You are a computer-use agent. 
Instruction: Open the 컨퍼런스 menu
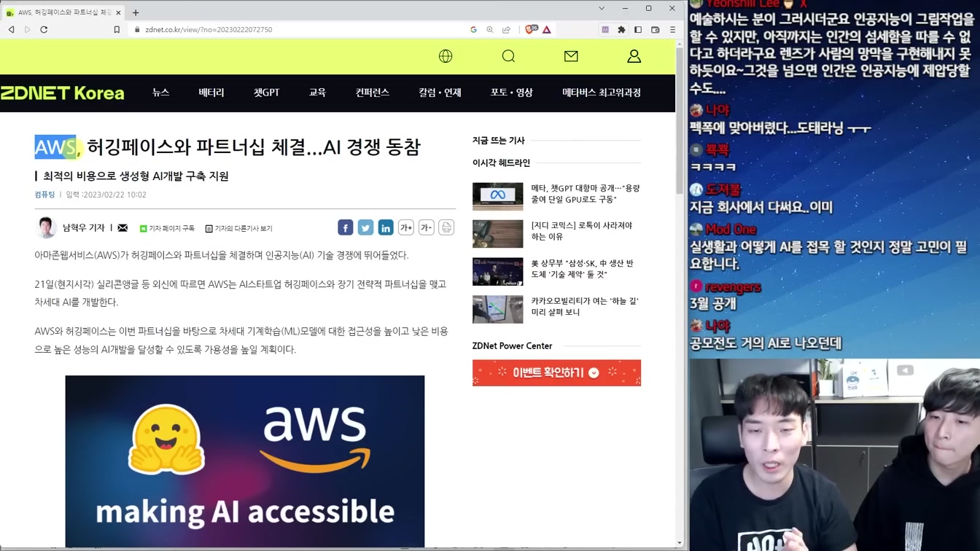373,93
